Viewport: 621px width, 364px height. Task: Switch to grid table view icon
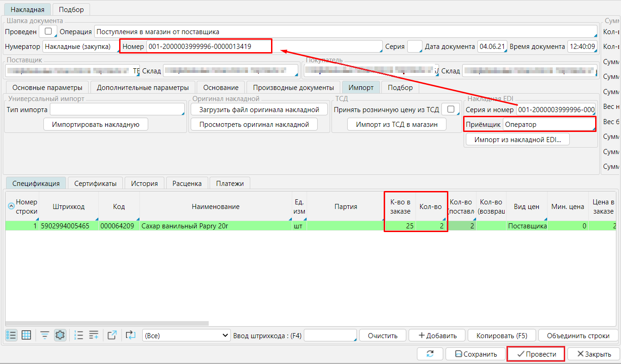tap(26, 335)
